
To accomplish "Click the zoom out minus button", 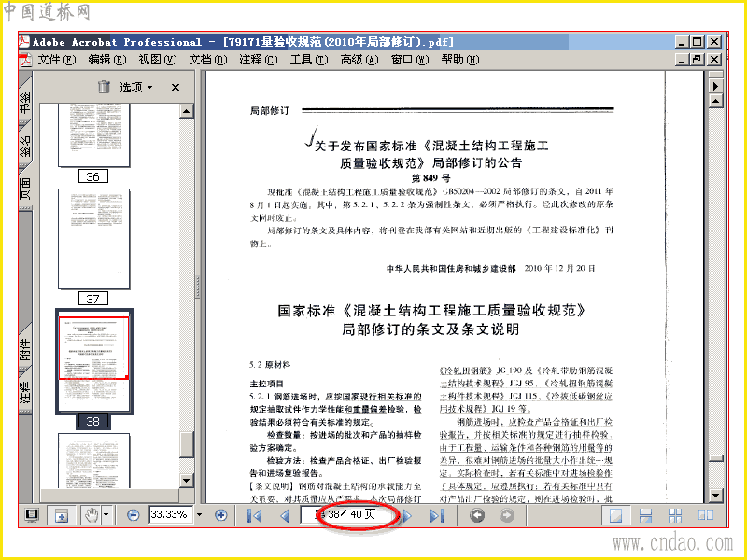I will tap(134, 515).
